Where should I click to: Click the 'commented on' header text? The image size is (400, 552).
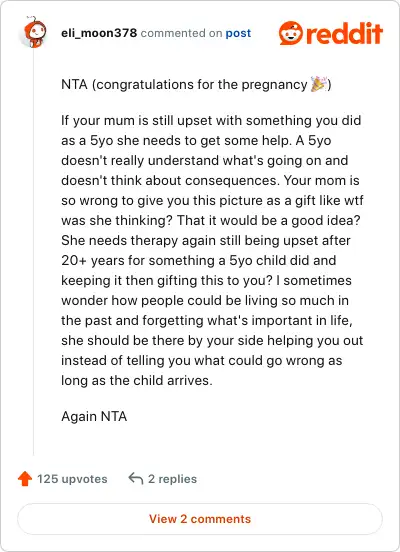click(x=181, y=33)
